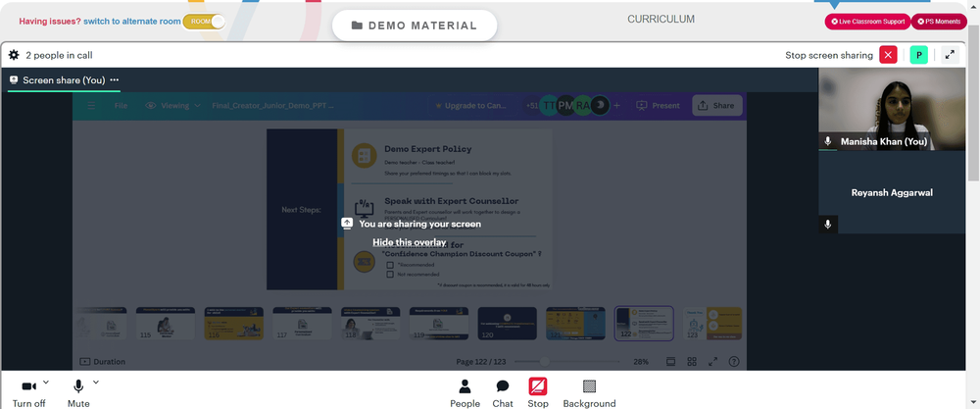
Task: Open camera options dropdown arrow
Action: (46, 383)
